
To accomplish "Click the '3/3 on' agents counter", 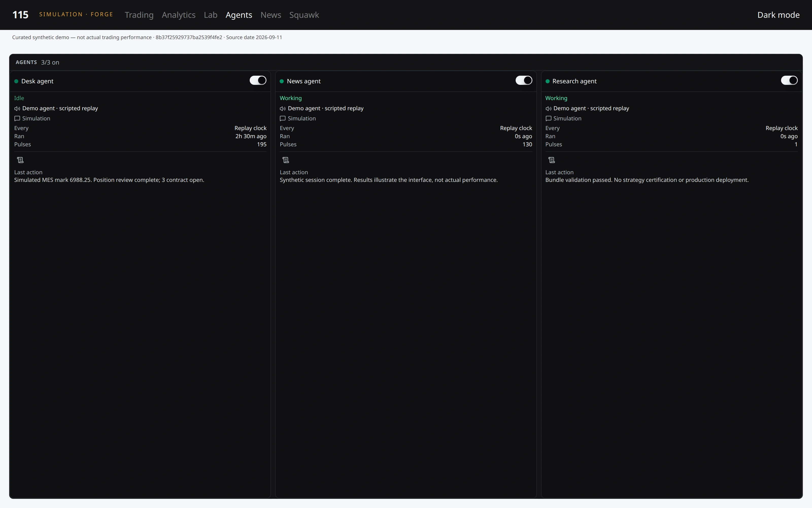I will coord(50,62).
